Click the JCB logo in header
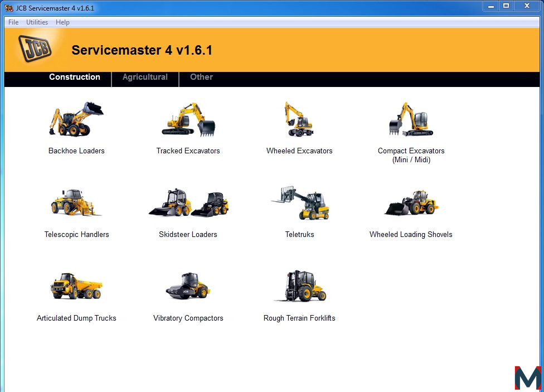The image size is (544, 392). point(35,49)
